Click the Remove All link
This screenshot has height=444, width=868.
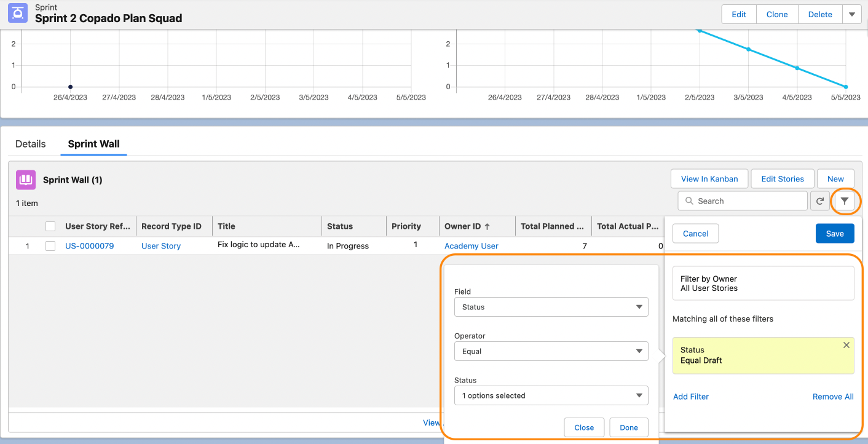(x=833, y=397)
